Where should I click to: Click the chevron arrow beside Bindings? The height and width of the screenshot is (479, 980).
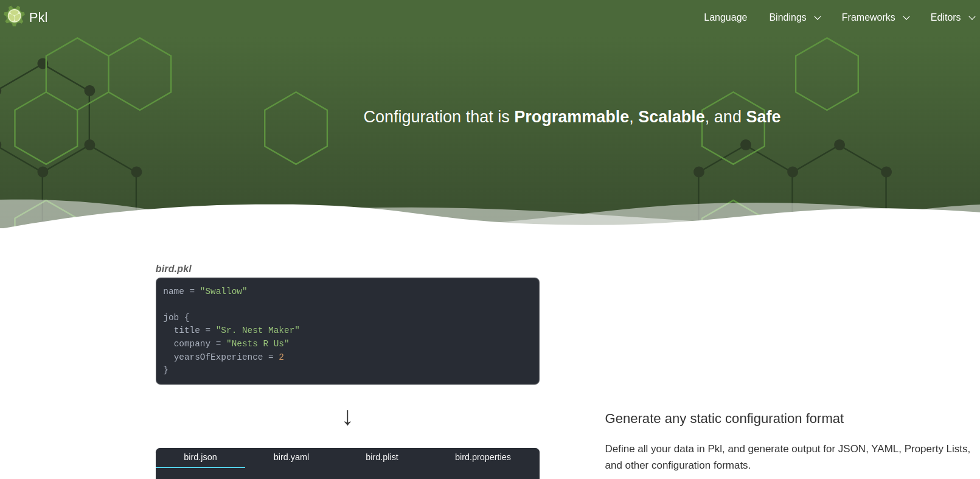point(818,18)
